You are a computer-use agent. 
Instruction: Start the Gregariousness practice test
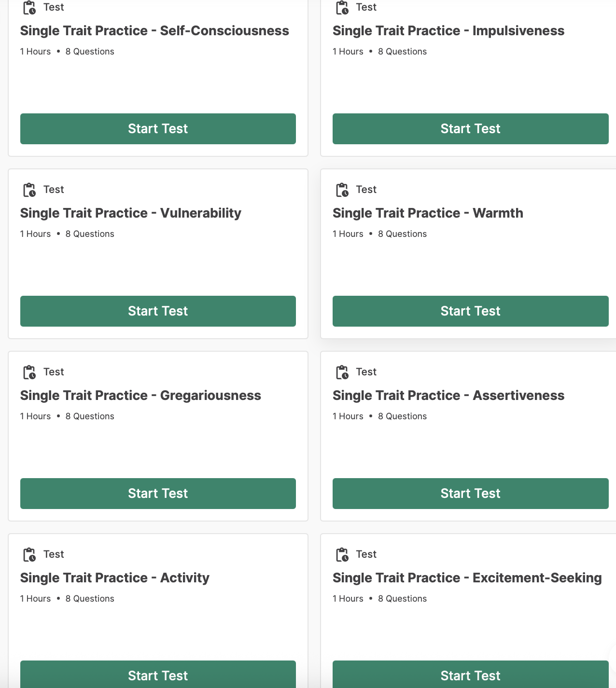pyautogui.click(x=158, y=494)
